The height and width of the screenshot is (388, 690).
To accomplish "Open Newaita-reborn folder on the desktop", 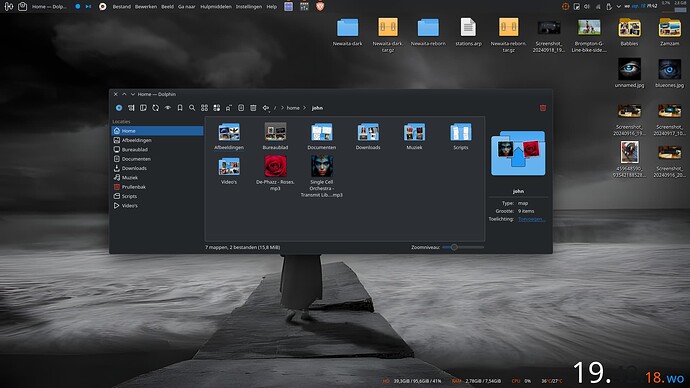I will (x=428, y=32).
